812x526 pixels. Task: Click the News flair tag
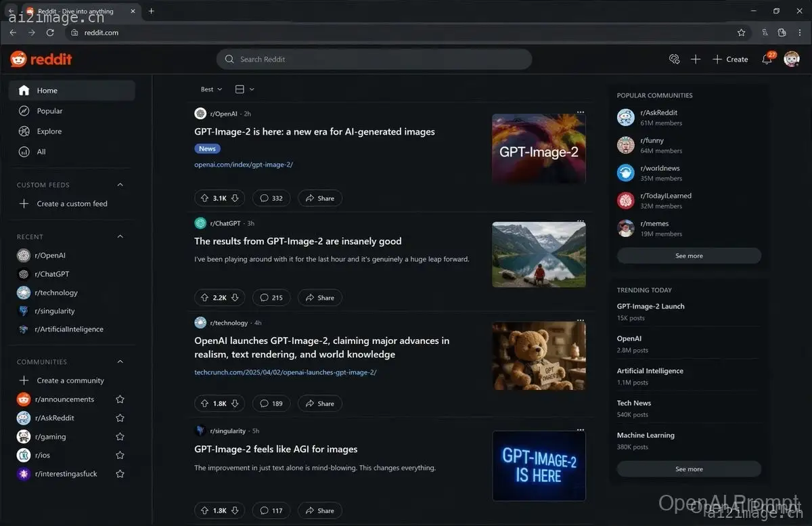point(207,149)
